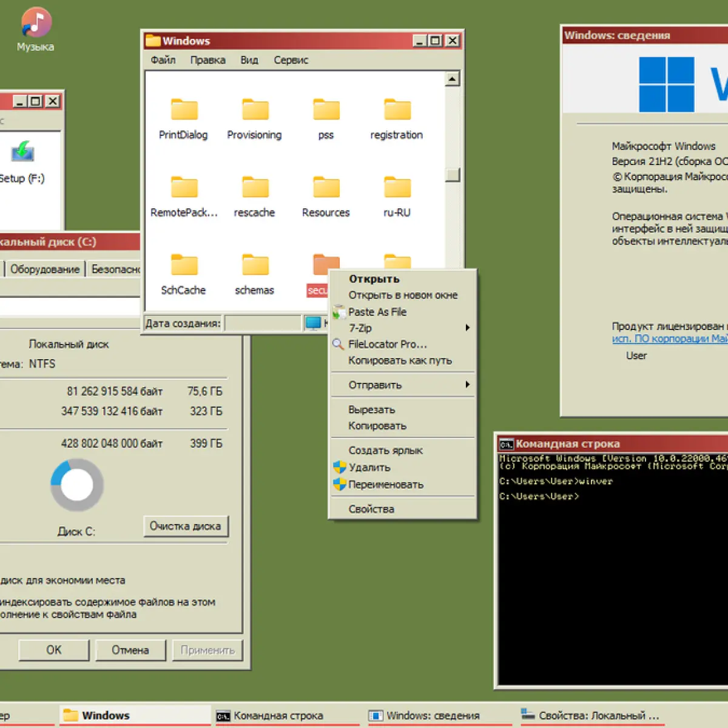Click the explorer vertical scrollbar thumb
This screenshot has height=728, width=728.
point(453,175)
